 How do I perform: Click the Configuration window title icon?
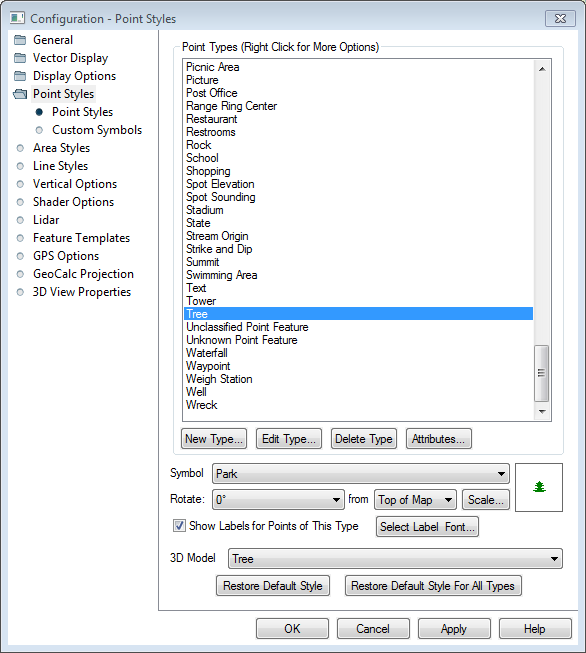point(17,18)
